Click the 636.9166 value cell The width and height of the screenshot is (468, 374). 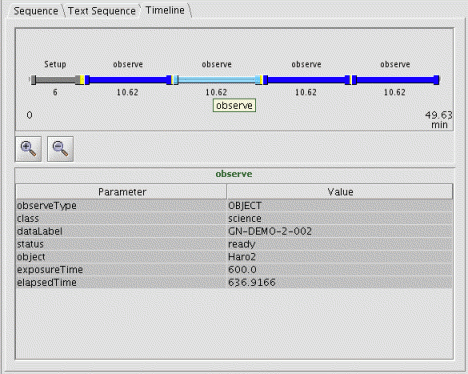(340, 283)
